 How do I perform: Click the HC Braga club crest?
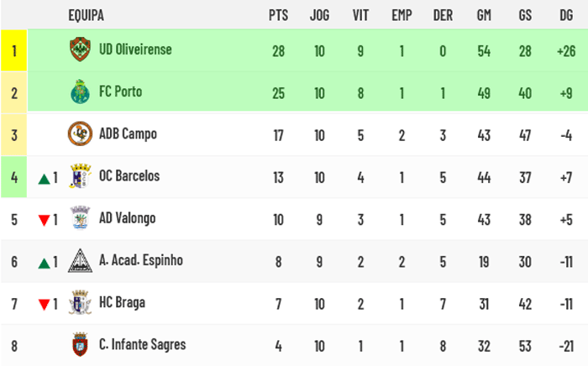point(81,302)
